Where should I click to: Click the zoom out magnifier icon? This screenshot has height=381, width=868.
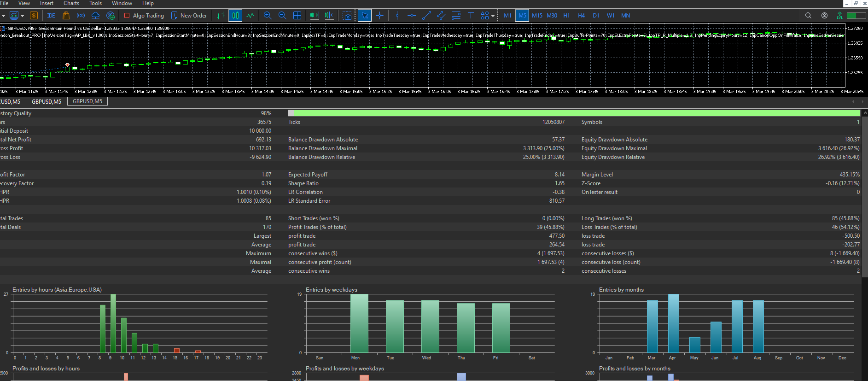[x=282, y=16]
